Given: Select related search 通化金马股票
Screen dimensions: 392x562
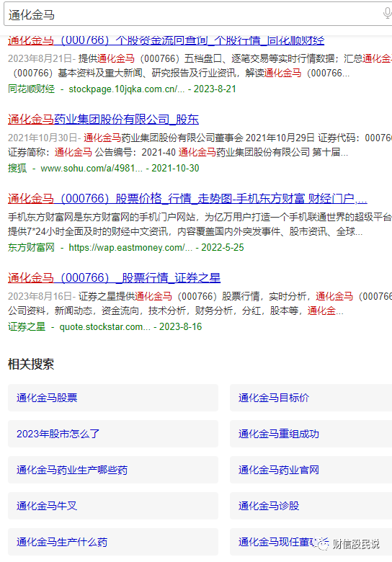Looking at the screenshot, I should click(x=113, y=398).
